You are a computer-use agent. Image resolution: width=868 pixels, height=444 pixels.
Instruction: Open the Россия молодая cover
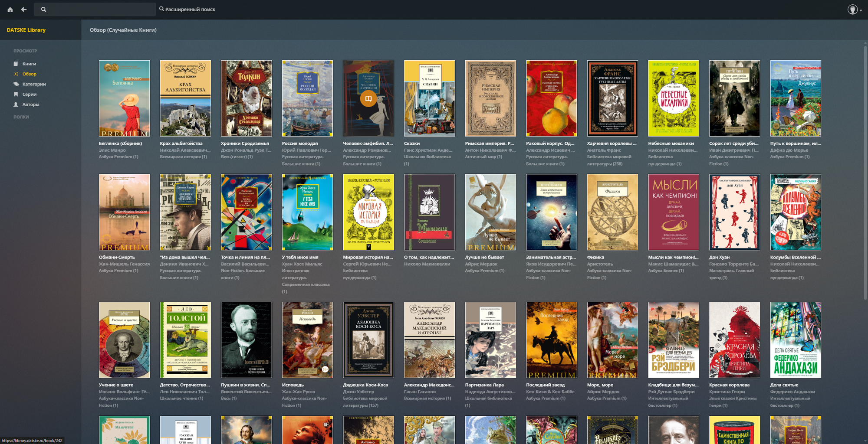(x=307, y=98)
